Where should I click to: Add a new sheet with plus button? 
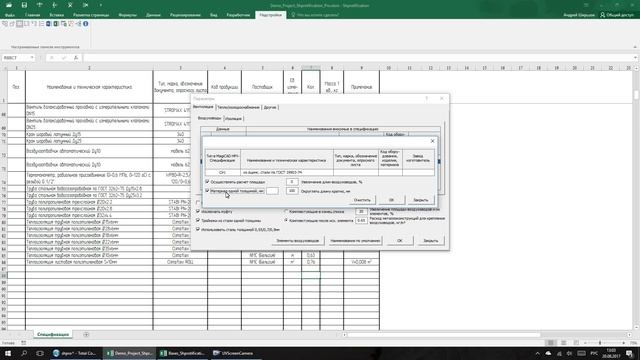coord(86,335)
